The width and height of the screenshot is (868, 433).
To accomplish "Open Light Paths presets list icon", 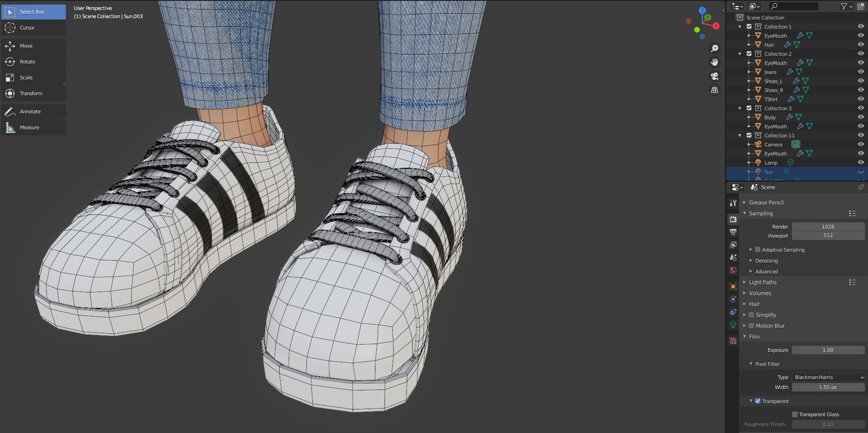I will coord(852,282).
